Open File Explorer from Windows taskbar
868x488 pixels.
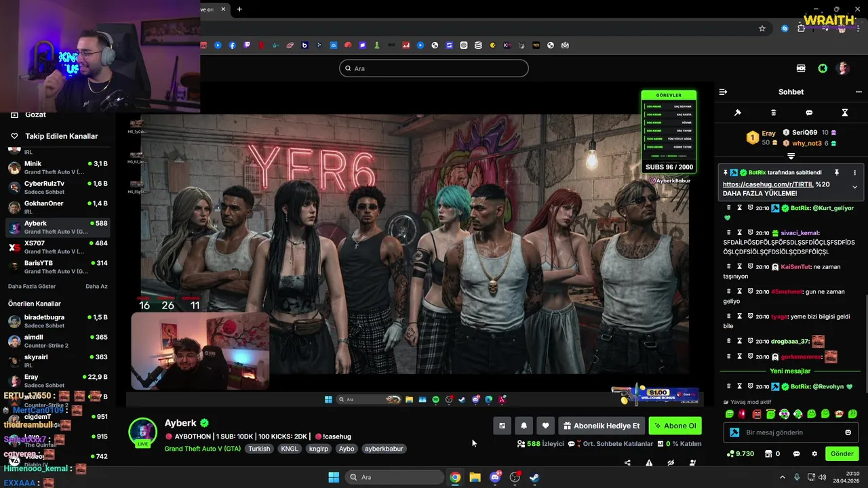tap(475, 477)
